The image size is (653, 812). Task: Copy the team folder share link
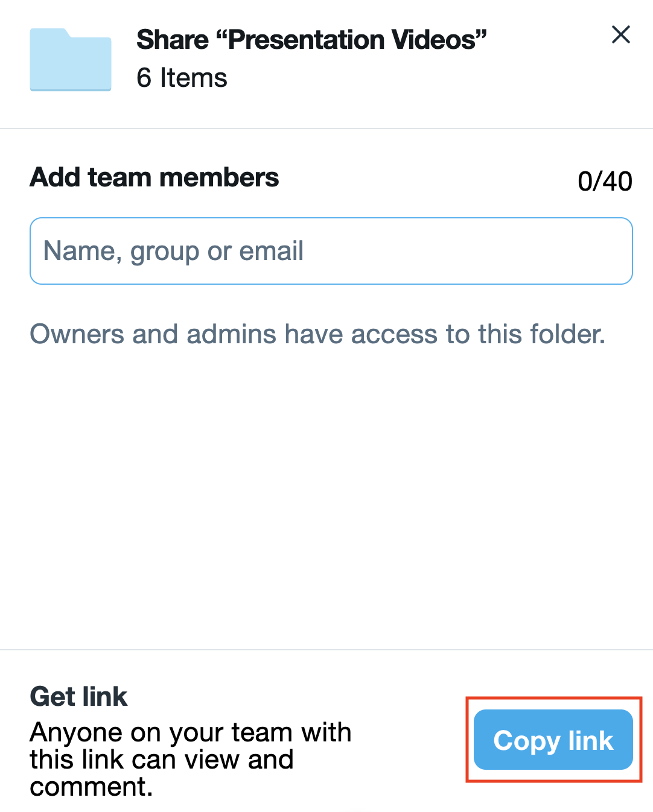(553, 740)
